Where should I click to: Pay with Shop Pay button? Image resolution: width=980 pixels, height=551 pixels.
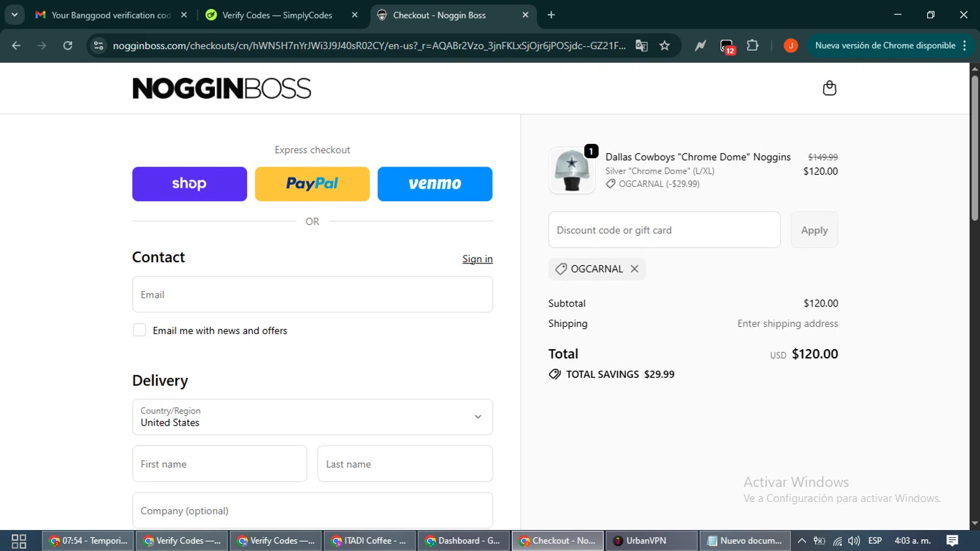tap(189, 184)
